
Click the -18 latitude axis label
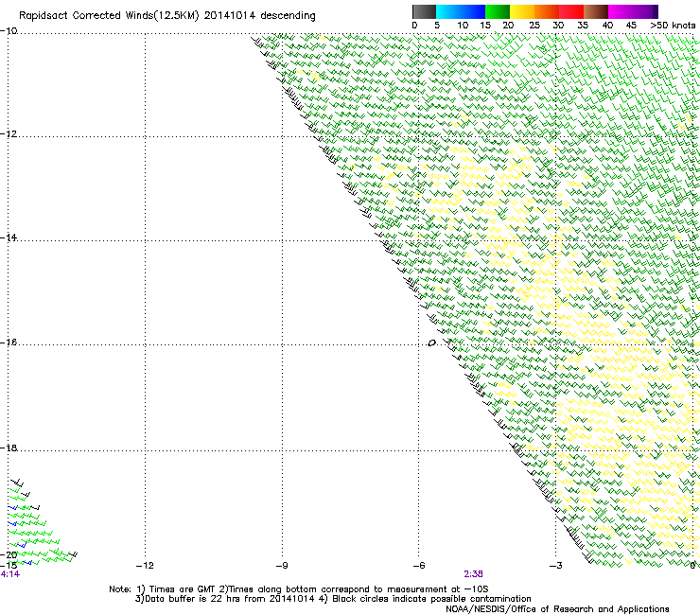pos(9,448)
